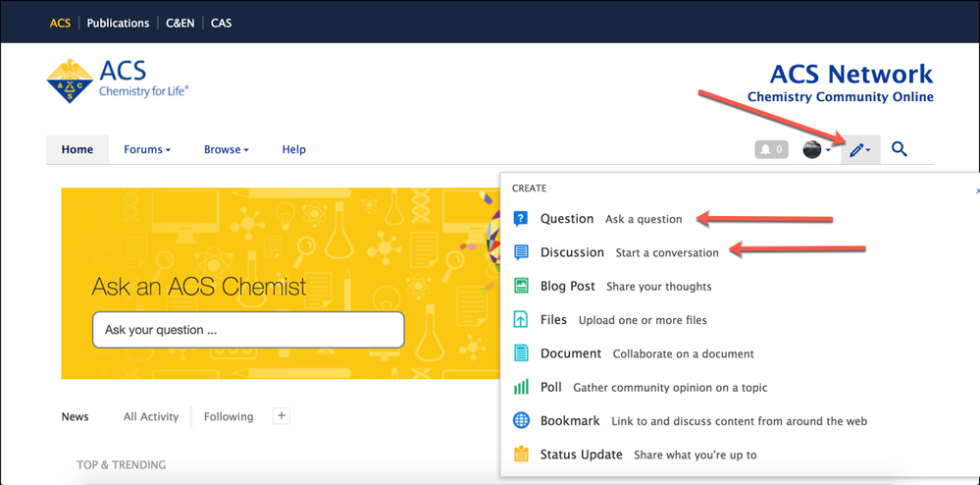The image size is (980, 485).
Task: Click the Blog Post image icon
Action: 521,286
